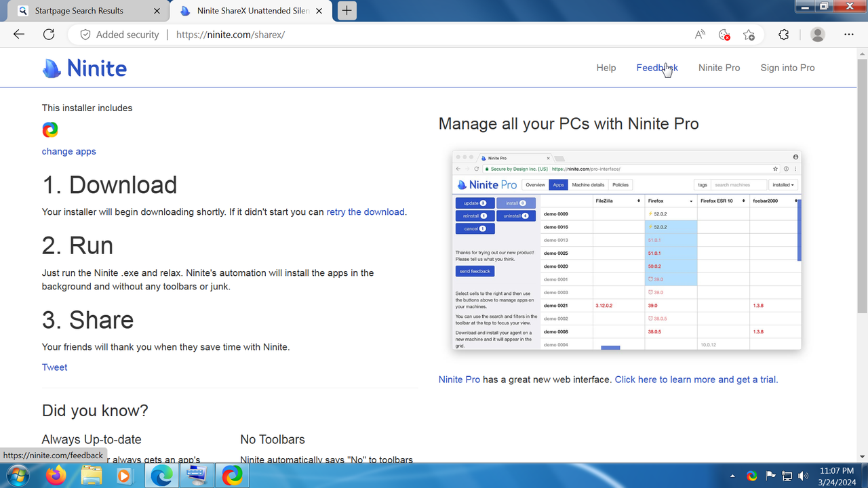Open the Extensions puzzle icon
This screenshot has width=868, height=488.
pyautogui.click(x=784, y=35)
